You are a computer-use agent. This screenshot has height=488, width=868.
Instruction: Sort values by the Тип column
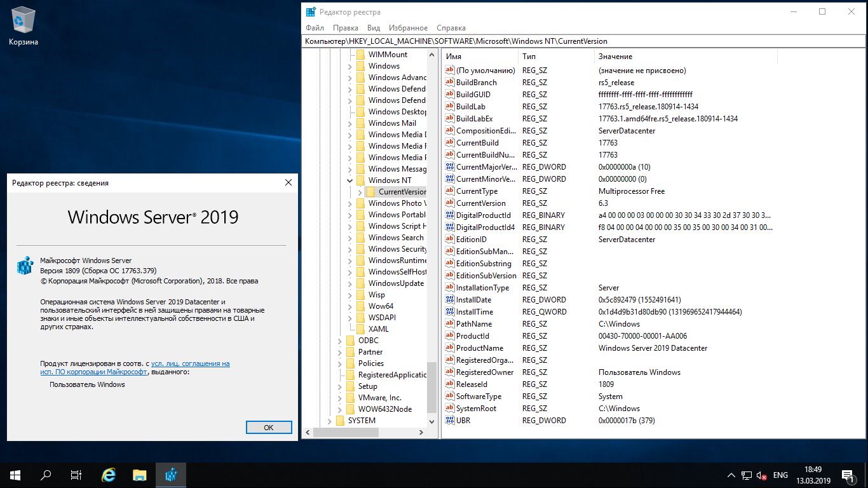point(557,57)
